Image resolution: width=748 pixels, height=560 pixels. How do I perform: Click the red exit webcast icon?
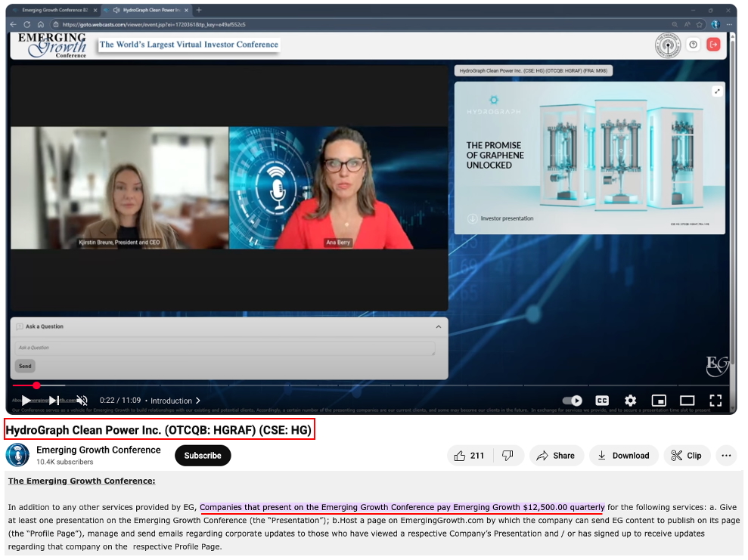[x=713, y=45]
